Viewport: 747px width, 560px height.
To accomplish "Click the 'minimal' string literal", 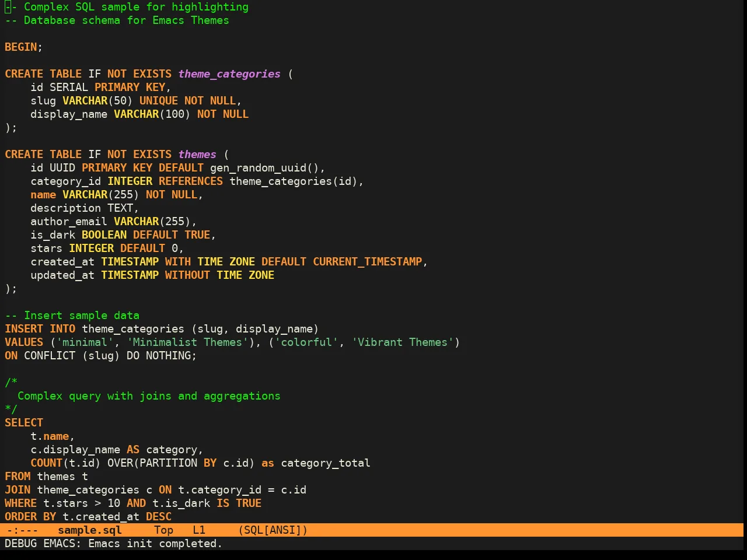I will pos(85,342).
